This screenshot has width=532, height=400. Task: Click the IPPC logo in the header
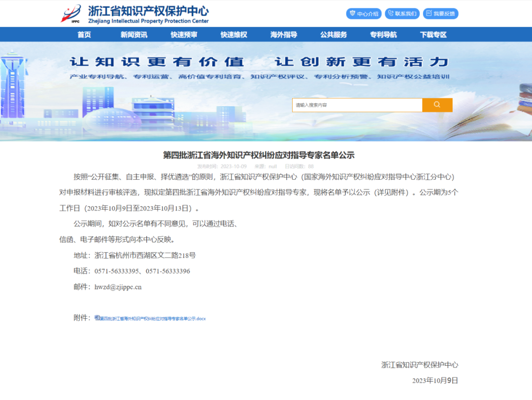point(71,14)
